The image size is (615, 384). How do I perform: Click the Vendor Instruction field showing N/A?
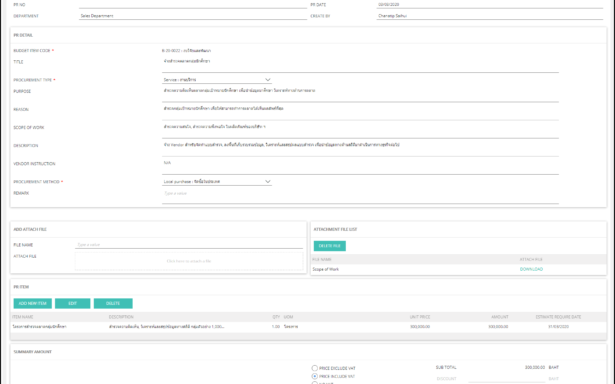point(360,166)
